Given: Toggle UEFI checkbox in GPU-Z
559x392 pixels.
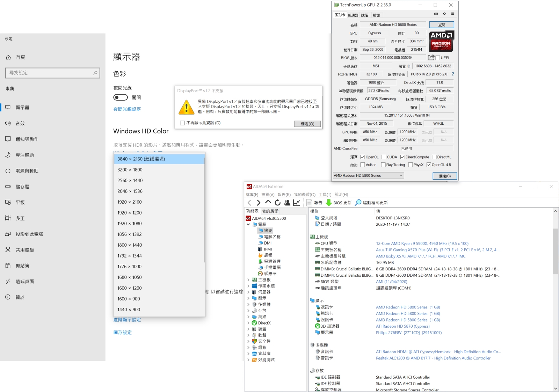Looking at the screenshot, I should tap(438, 58).
